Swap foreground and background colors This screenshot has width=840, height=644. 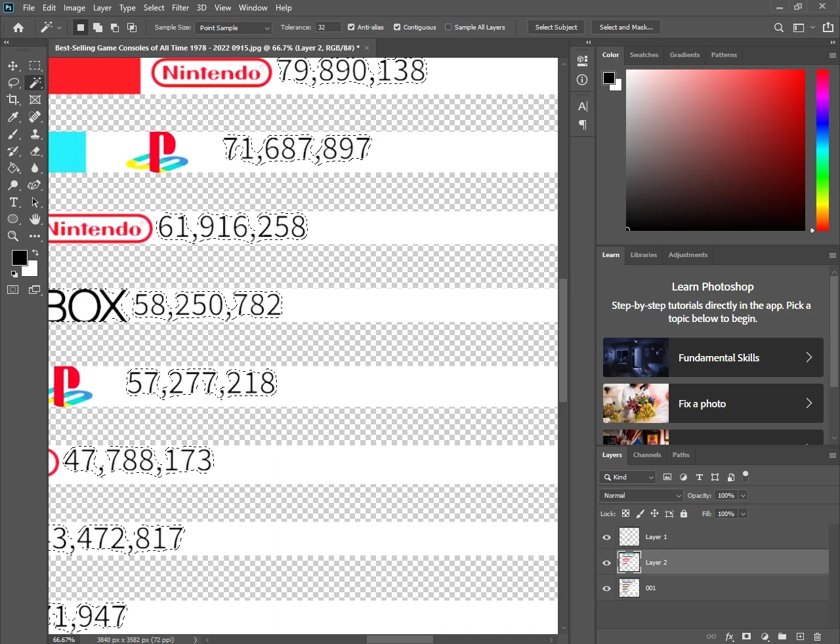[x=35, y=252]
